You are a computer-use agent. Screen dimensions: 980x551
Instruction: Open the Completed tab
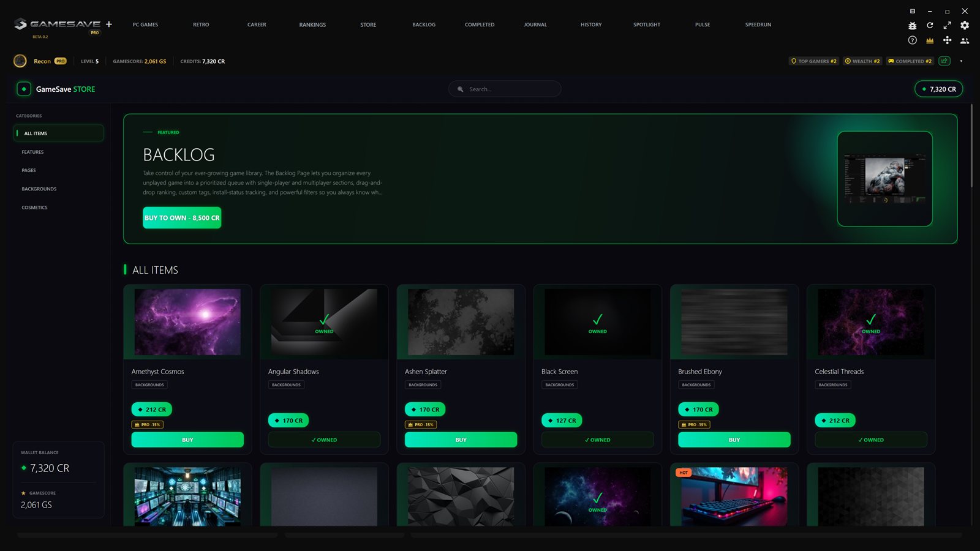tap(480, 24)
